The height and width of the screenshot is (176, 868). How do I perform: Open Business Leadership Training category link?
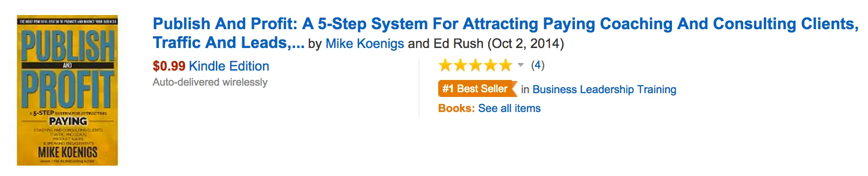point(604,89)
